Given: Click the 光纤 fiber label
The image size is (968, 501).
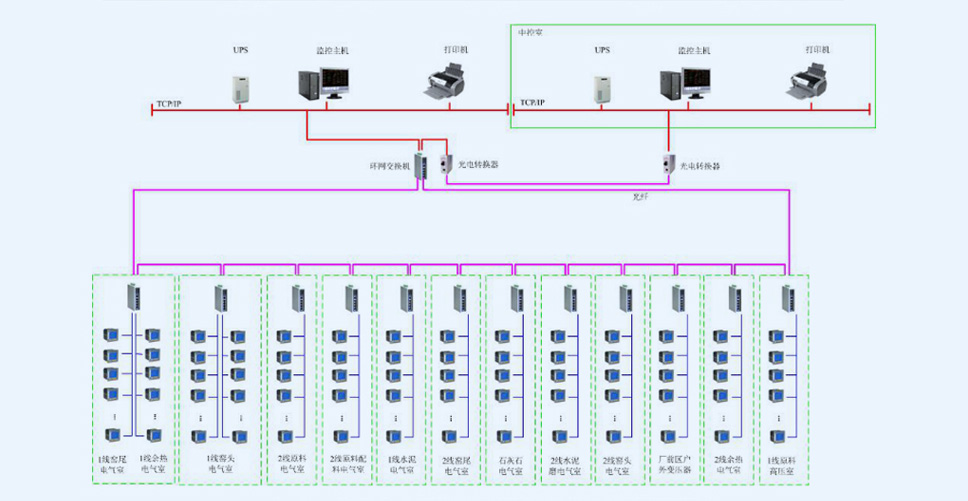Looking at the screenshot, I should pos(640,197).
